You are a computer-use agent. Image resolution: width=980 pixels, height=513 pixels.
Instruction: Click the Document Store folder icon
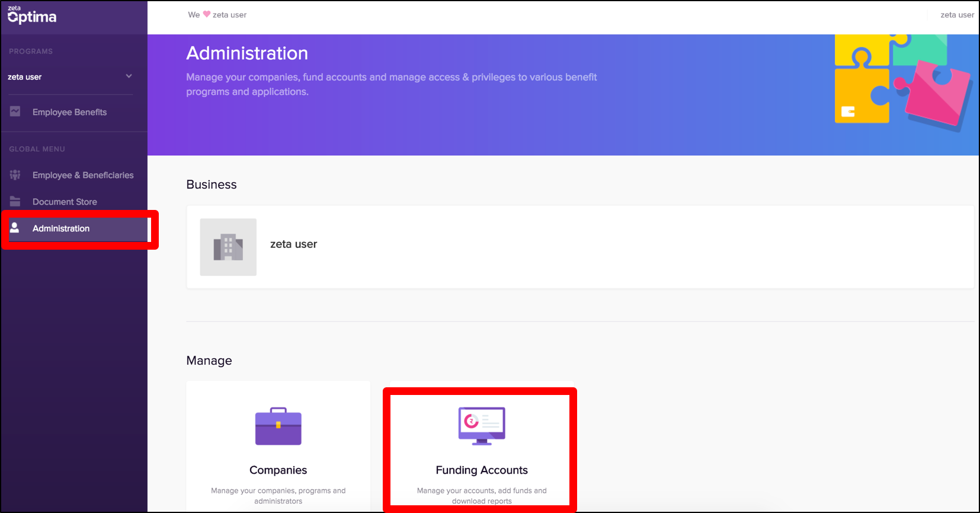tap(15, 201)
